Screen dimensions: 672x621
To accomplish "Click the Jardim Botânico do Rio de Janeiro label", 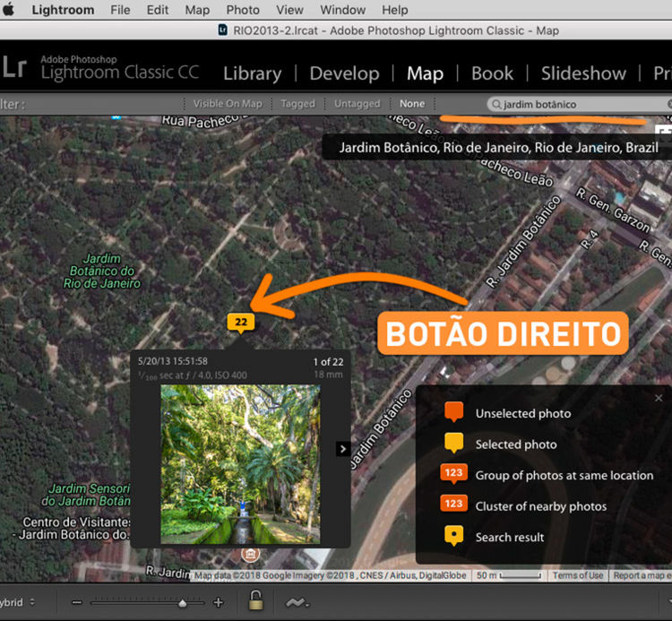I will pos(102,271).
